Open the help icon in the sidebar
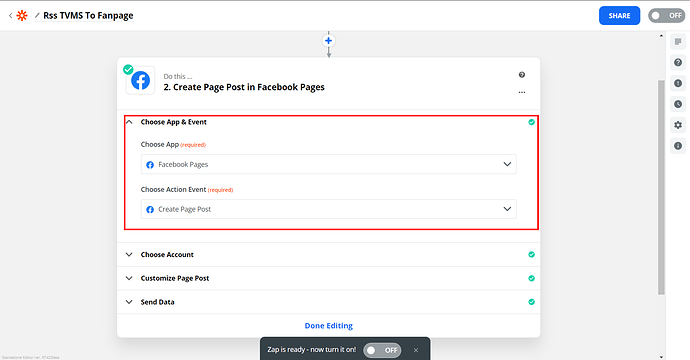The image size is (690, 360). click(678, 62)
